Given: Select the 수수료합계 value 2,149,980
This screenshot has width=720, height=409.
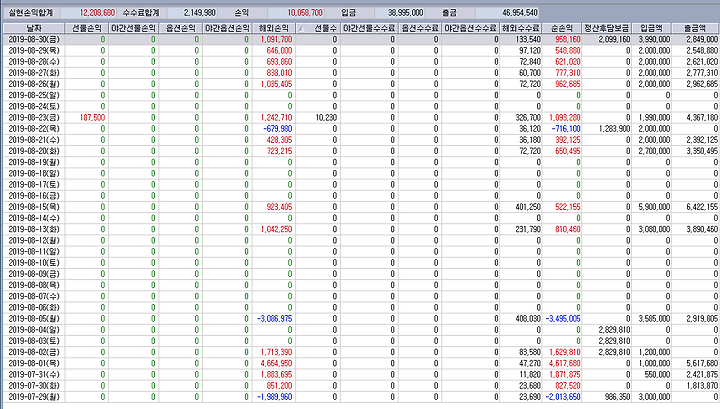Looking at the screenshot, I should coord(200,13).
